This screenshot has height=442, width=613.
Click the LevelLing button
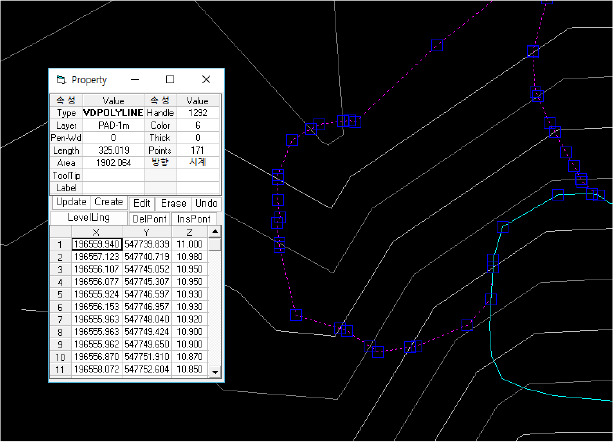89,218
